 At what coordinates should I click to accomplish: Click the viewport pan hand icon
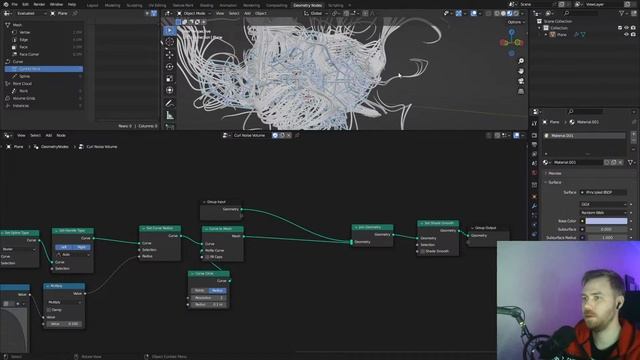point(521,71)
